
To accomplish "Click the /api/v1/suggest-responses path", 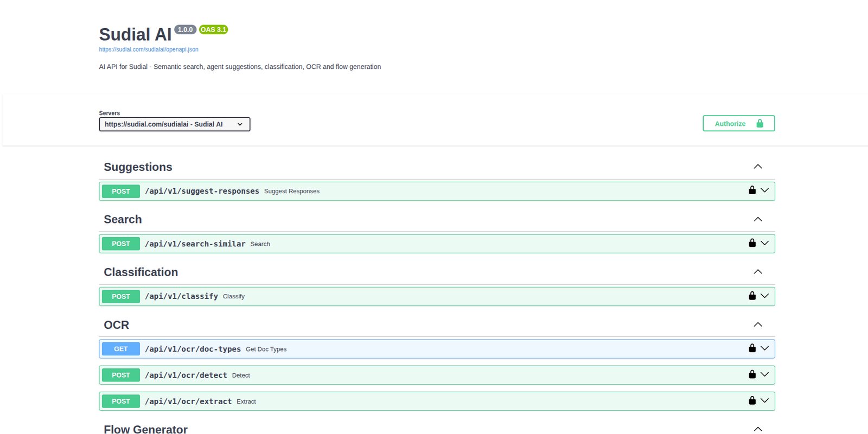I will (x=202, y=191).
